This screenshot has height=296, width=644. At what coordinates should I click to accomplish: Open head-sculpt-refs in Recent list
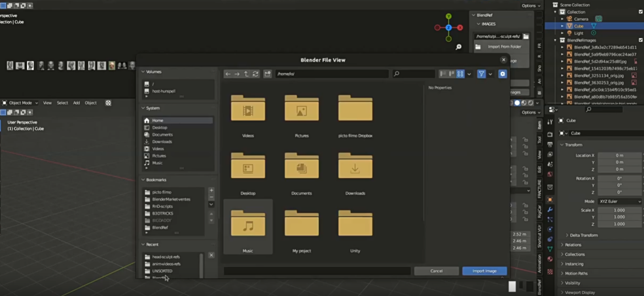point(172,257)
